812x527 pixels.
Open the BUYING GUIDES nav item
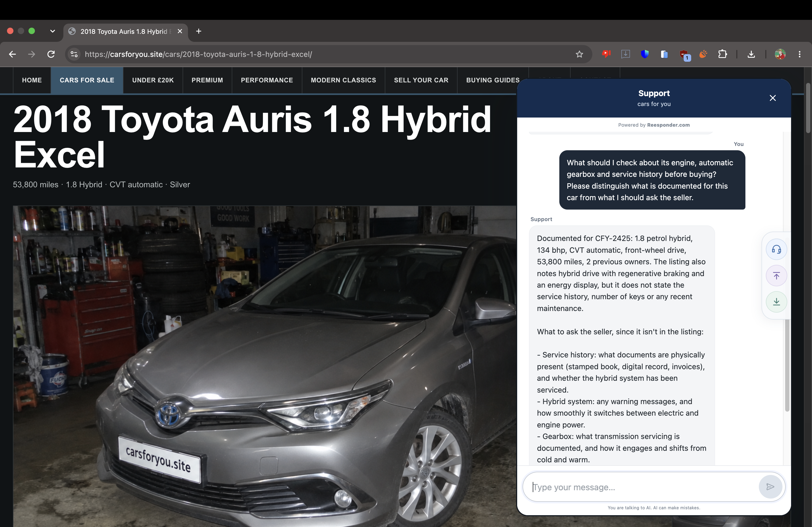[493, 80]
